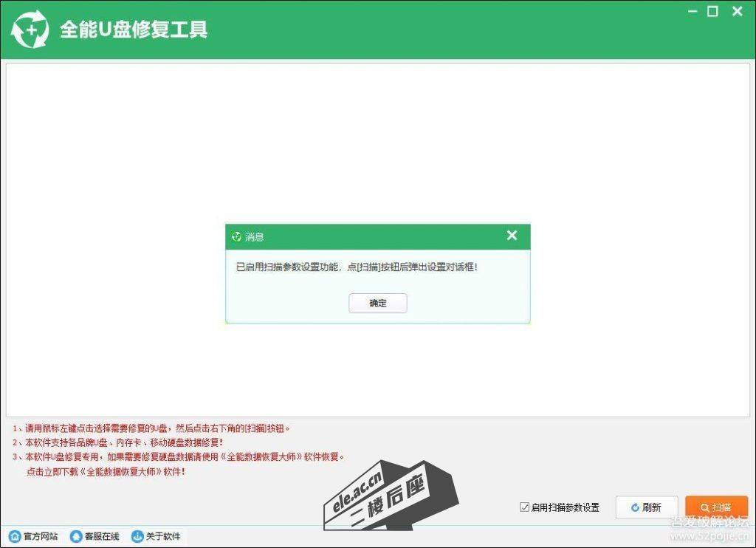The image size is (756, 548).
Task: Maximize the 全能U盘修复工具 window
Action: (712, 12)
